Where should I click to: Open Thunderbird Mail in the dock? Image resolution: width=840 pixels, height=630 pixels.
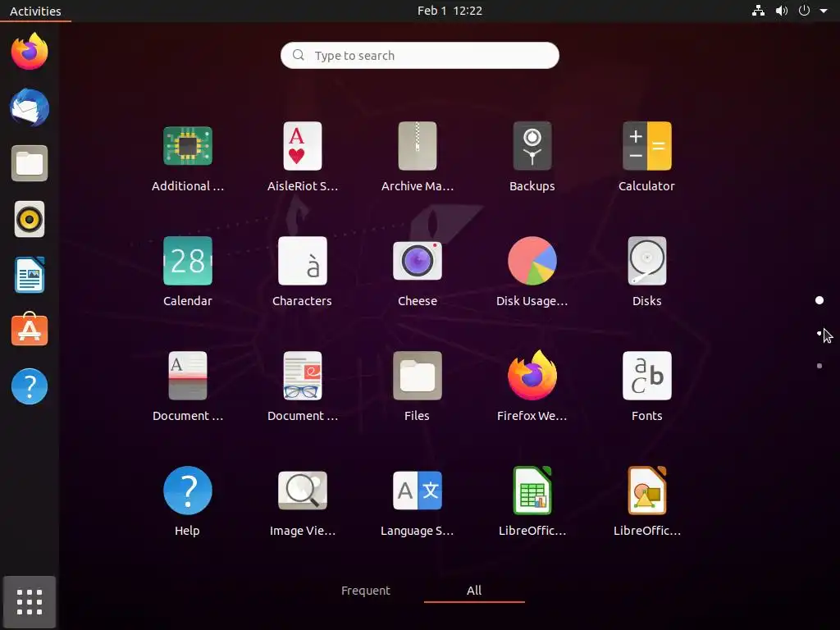click(30, 107)
